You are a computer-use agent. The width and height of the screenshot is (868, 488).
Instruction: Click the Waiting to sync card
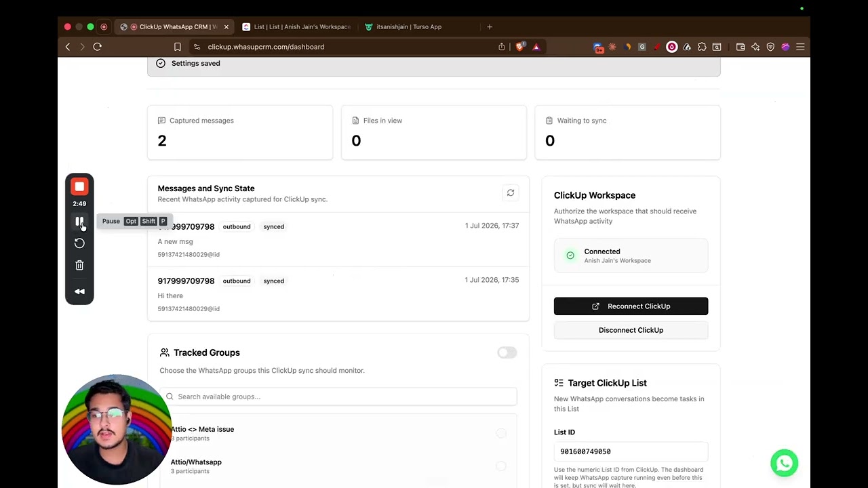click(627, 133)
